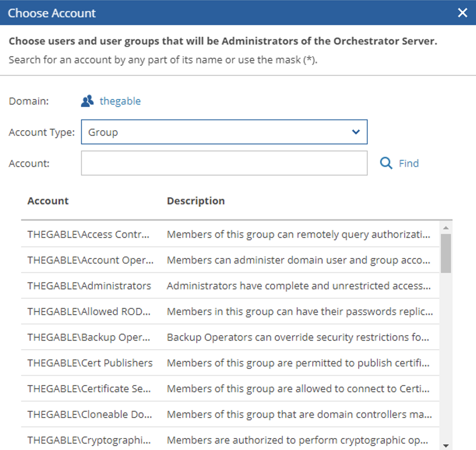Select THEGABLE\Cert Publishers account
The width and height of the screenshot is (476, 450).
pyautogui.click(x=90, y=363)
